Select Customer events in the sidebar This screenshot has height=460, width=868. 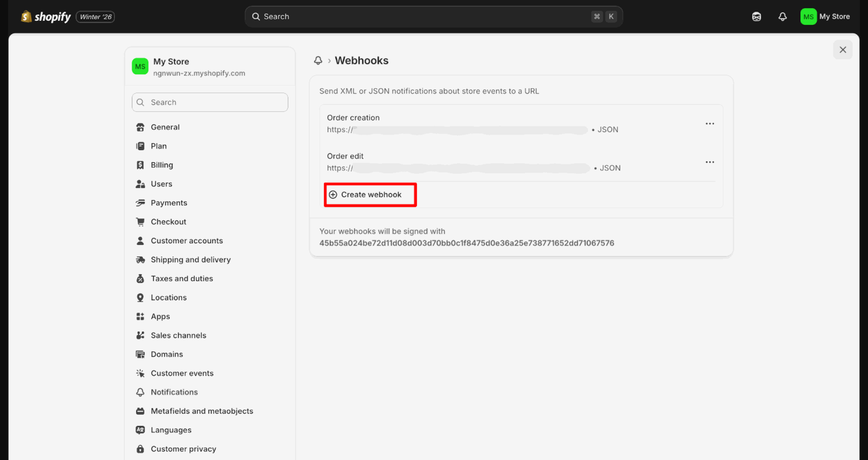182,373
